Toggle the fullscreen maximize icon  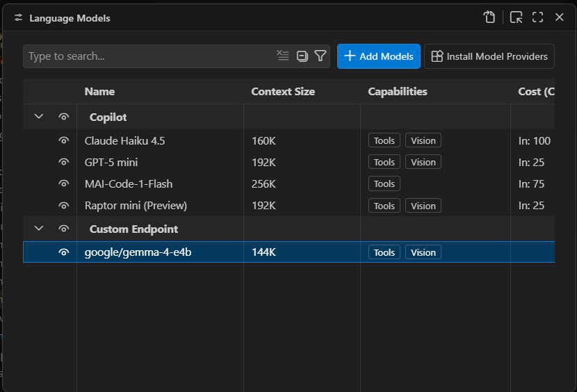537,17
